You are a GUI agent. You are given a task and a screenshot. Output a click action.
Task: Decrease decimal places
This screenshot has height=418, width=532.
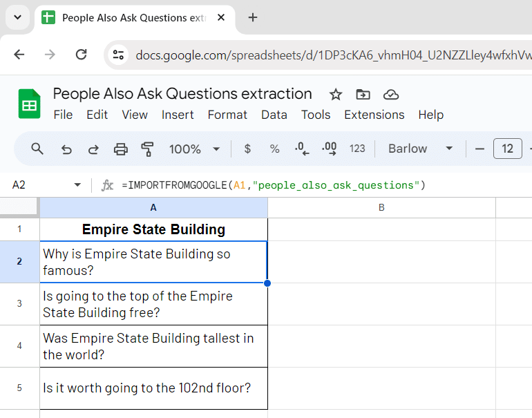coord(301,149)
